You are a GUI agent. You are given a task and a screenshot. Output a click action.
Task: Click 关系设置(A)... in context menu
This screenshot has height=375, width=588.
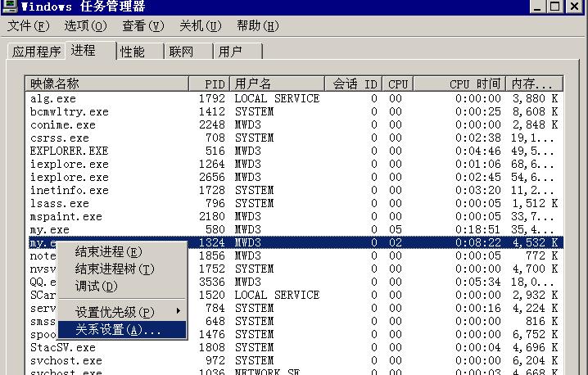pyautogui.click(x=119, y=330)
